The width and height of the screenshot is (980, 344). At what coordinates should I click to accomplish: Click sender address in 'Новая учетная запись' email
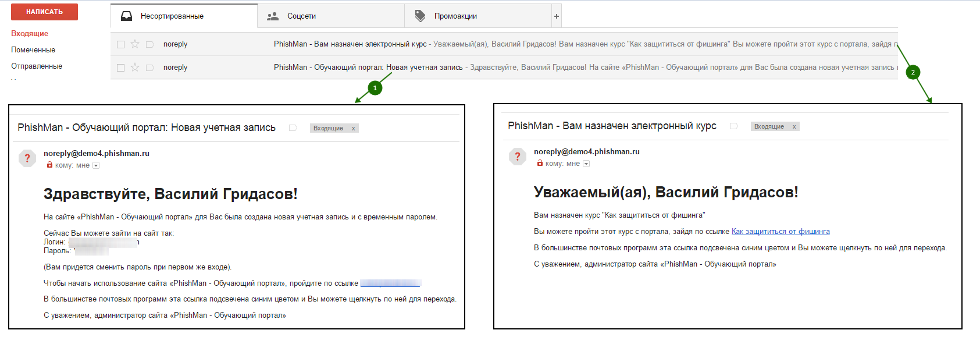(97, 154)
